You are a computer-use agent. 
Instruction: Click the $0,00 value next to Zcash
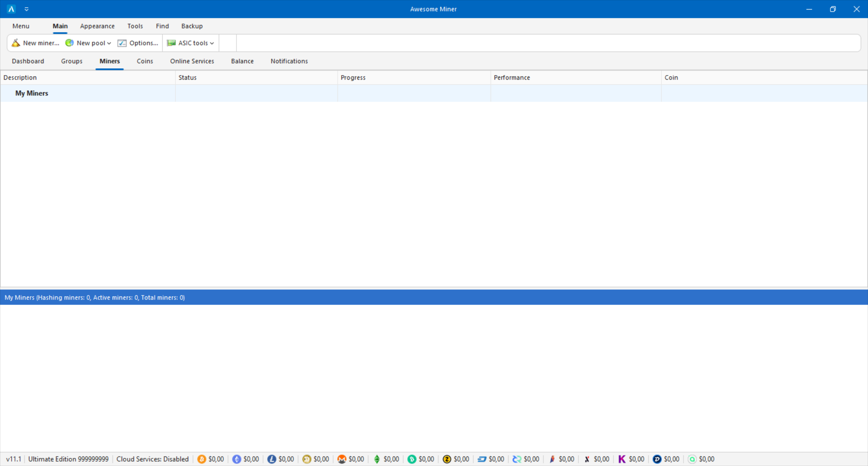462,459
